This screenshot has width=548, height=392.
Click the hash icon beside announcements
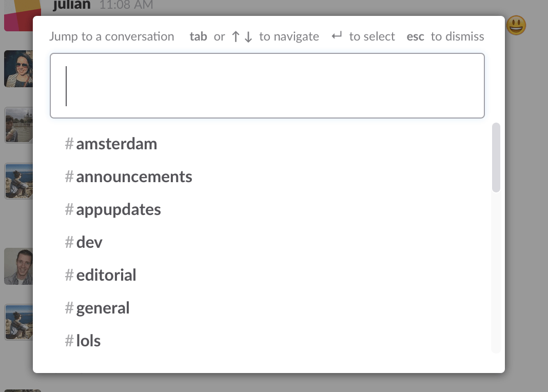click(x=69, y=177)
